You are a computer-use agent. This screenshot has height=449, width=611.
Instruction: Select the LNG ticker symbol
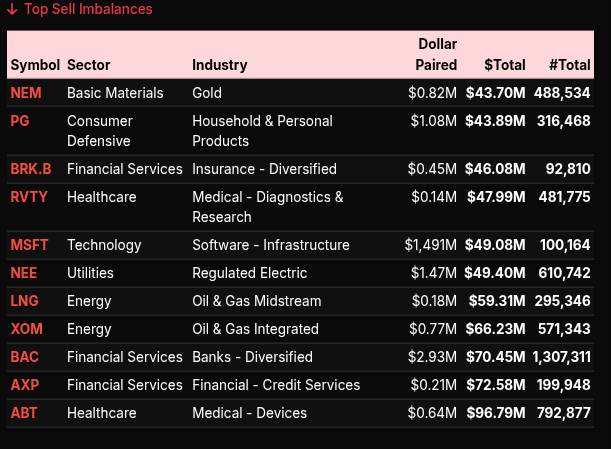[24, 301]
